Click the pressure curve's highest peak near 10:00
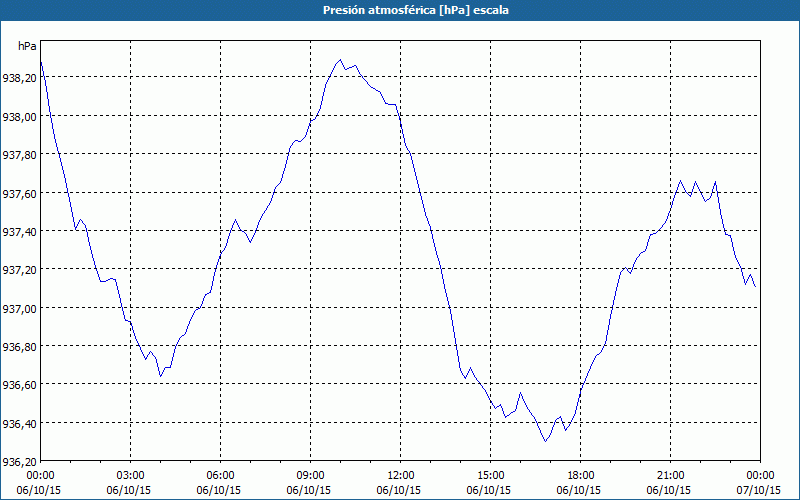Viewport: 800px width, 500px height. pos(341,60)
